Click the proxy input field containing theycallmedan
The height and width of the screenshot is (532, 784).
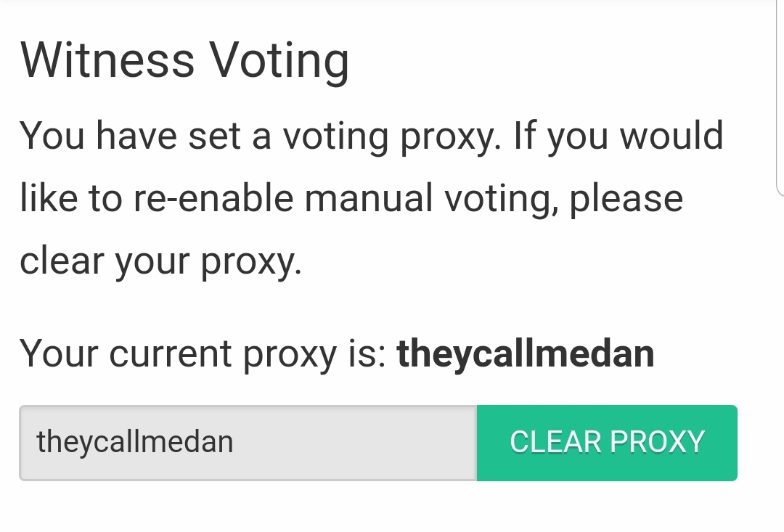[x=135, y=442]
